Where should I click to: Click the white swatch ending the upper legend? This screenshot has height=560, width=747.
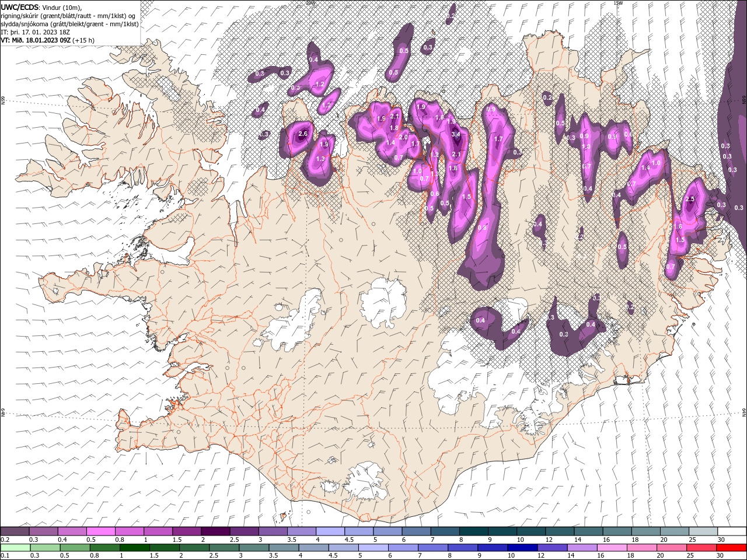pos(731,531)
